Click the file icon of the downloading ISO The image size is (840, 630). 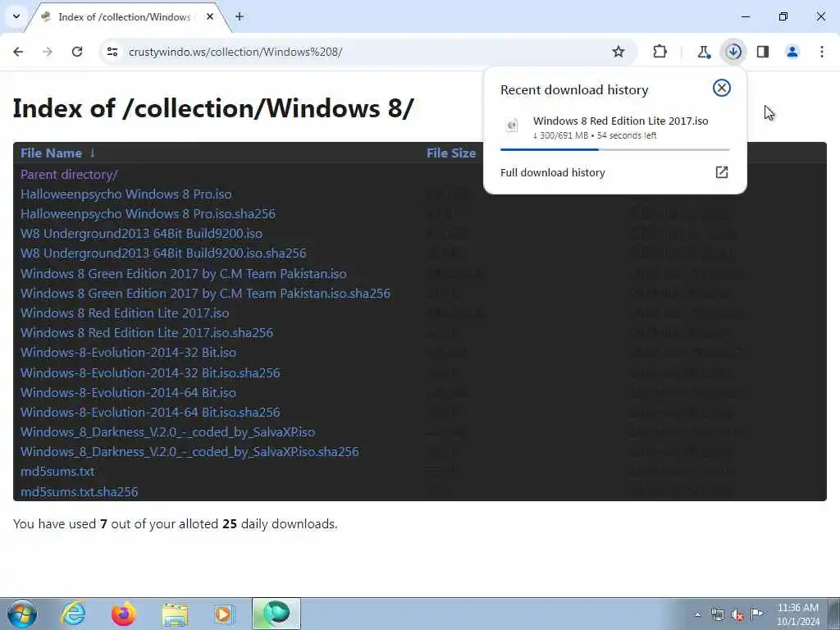click(x=512, y=126)
